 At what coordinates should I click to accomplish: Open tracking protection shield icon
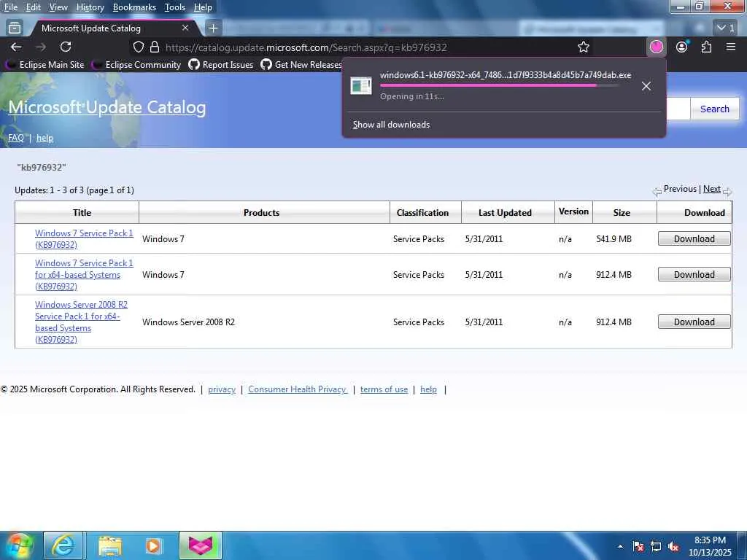(138, 47)
